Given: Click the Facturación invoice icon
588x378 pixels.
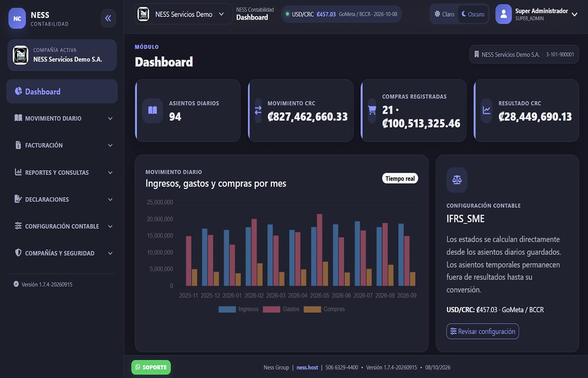Looking at the screenshot, I should click(18, 145).
